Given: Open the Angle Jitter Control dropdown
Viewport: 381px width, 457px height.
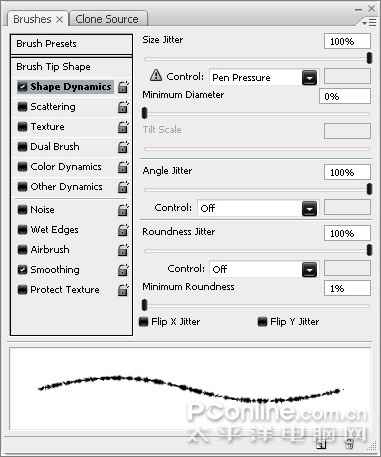Looking at the screenshot, I should click(x=309, y=209).
